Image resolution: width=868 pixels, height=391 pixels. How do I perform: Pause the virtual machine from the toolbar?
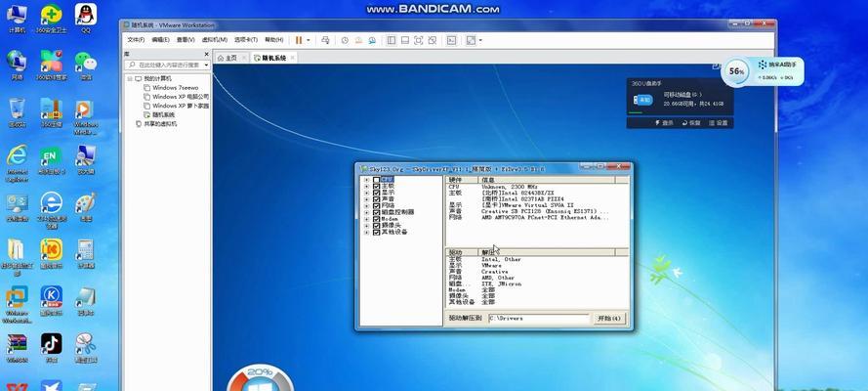pos(299,40)
